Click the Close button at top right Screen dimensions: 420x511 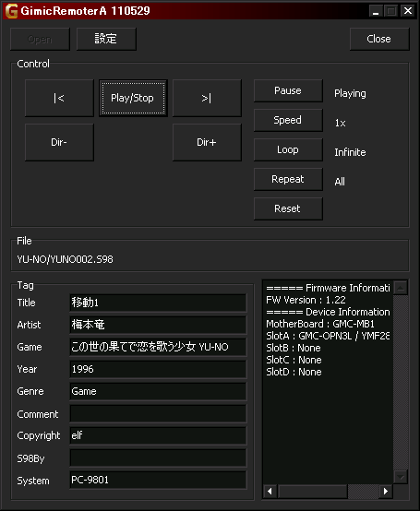pos(379,39)
